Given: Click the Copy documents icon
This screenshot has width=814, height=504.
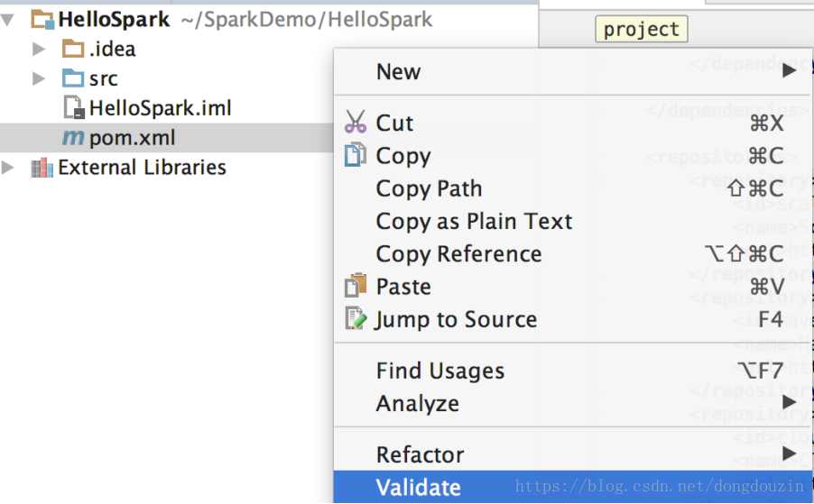Looking at the screenshot, I should 356,154.
